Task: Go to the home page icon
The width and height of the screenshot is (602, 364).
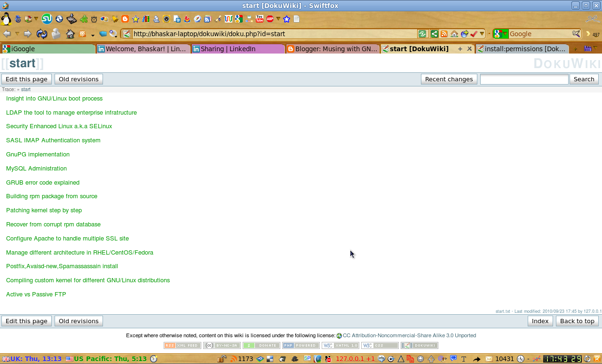Action: pyautogui.click(x=70, y=34)
